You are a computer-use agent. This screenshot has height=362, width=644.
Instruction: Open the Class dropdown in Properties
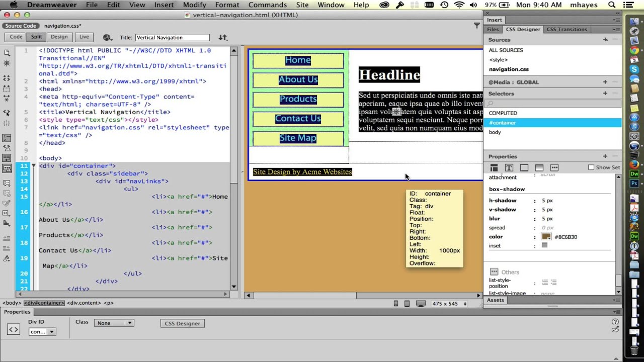point(114,323)
